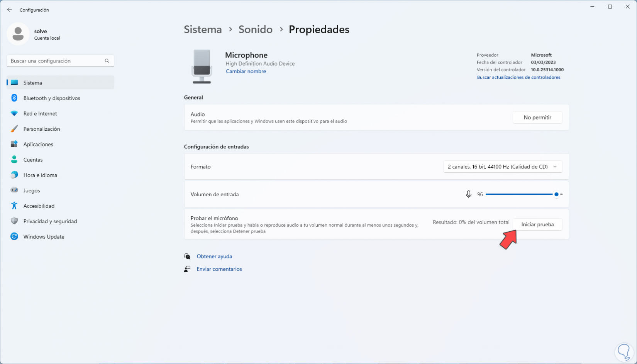Image resolution: width=637 pixels, height=364 pixels.
Task: Click the search magnifier icon
Action: click(x=107, y=61)
